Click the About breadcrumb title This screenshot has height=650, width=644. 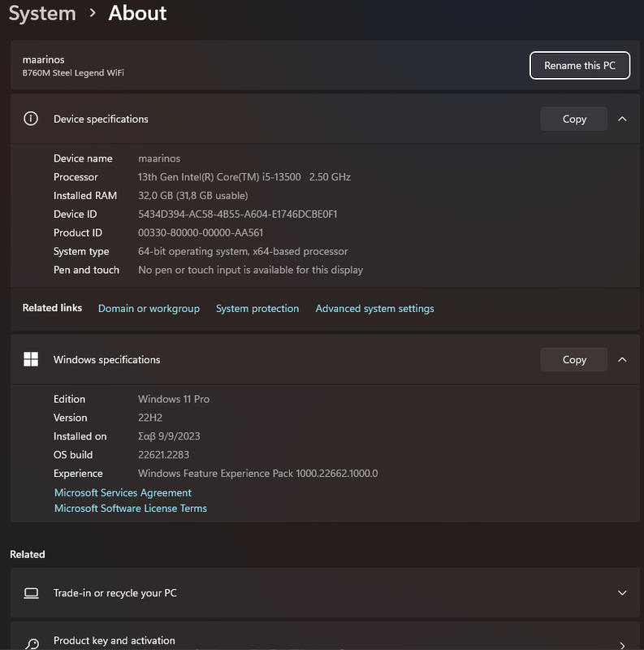tap(137, 13)
